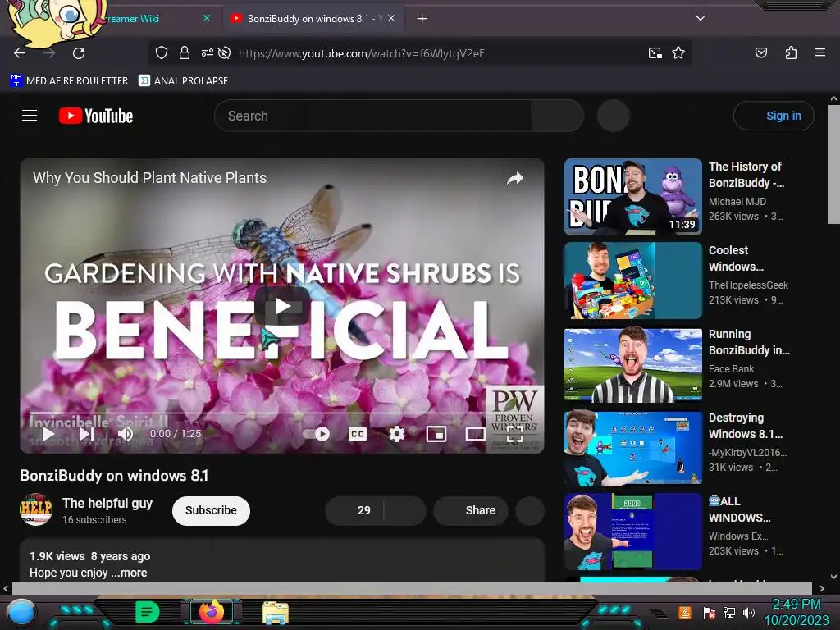Click the address bar URL

pos(362,53)
